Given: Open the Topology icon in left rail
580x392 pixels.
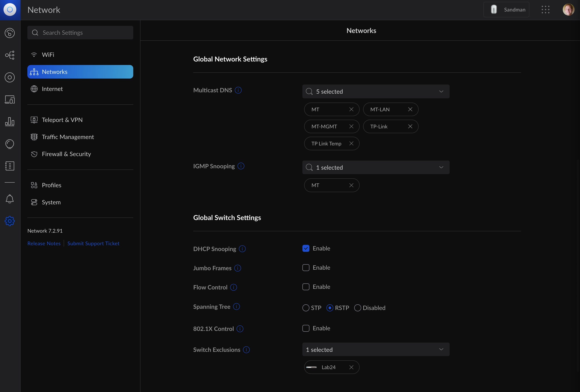Looking at the screenshot, I should [x=10, y=55].
